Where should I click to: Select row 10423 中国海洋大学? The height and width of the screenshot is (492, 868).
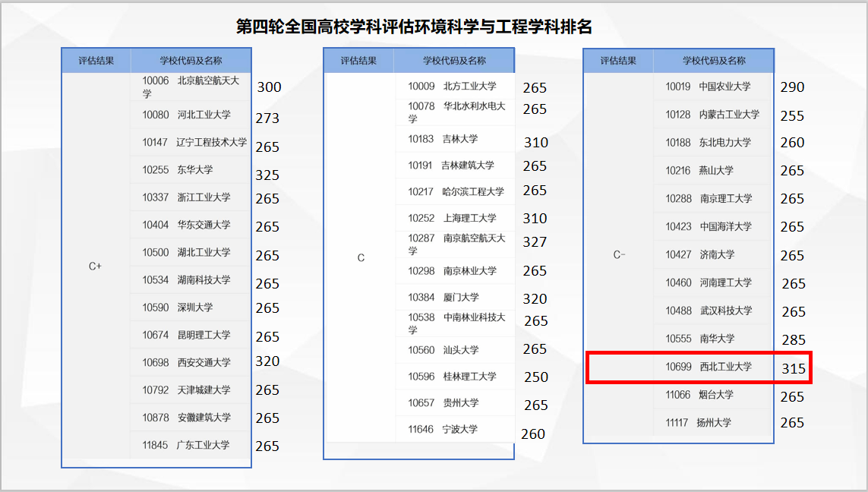tap(713, 227)
